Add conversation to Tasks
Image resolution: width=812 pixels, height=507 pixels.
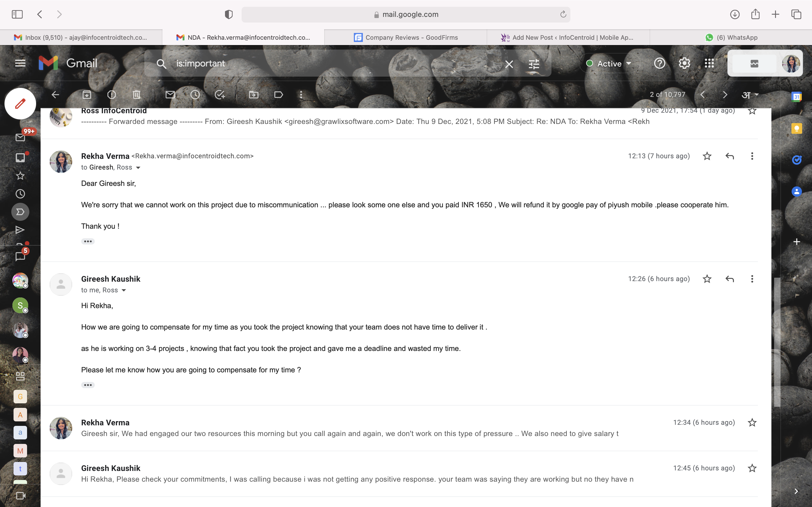click(x=220, y=95)
